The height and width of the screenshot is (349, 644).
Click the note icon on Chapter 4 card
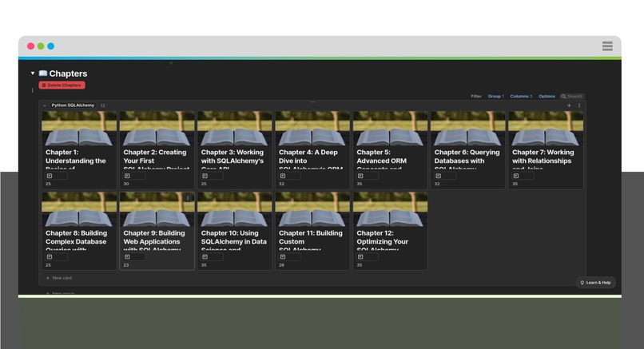pyautogui.click(x=283, y=176)
